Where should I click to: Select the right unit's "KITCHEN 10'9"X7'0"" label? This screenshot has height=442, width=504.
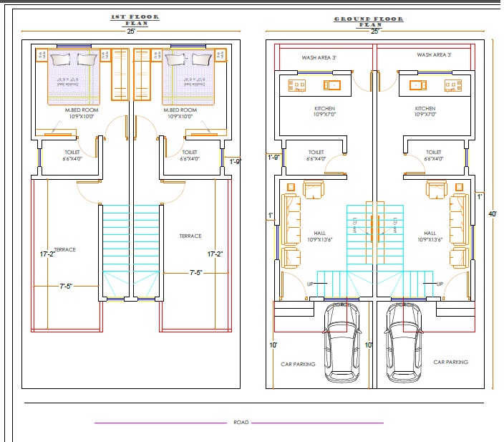coord(425,111)
